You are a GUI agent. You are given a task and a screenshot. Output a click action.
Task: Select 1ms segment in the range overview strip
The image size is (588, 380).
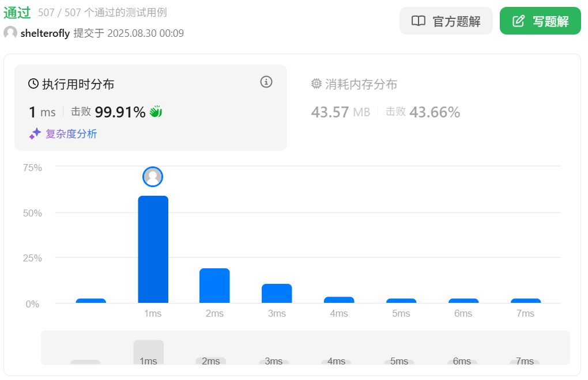point(149,352)
